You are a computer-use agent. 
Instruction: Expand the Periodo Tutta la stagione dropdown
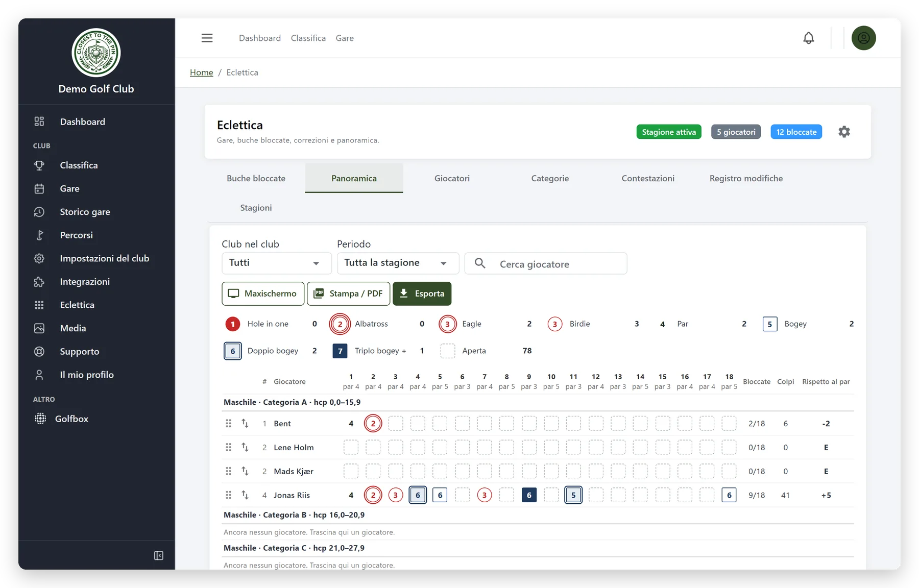coord(398,263)
